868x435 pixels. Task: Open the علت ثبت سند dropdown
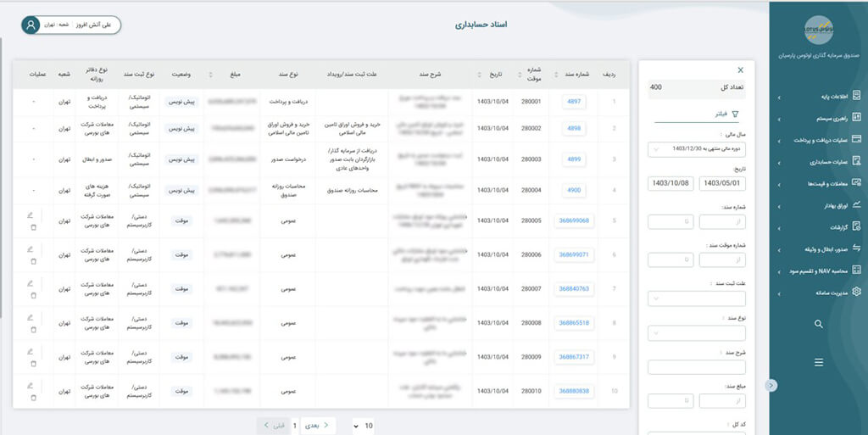point(696,298)
